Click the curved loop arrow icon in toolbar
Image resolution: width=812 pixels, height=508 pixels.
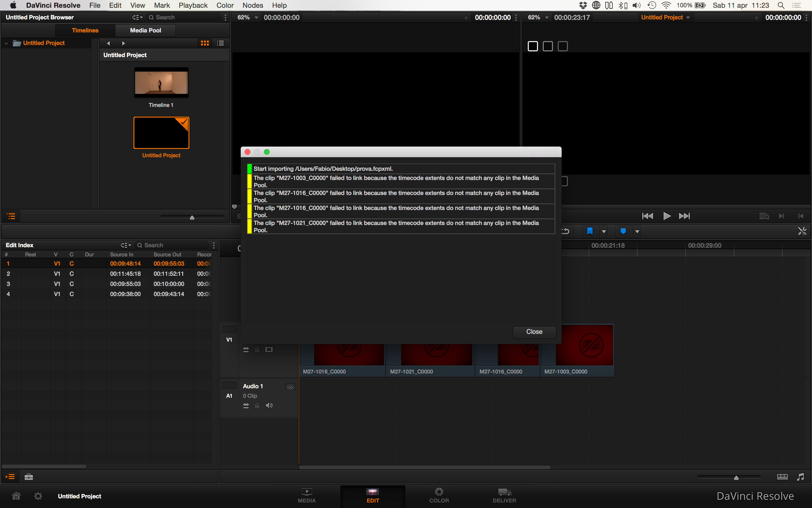click(x=566, y=231)
